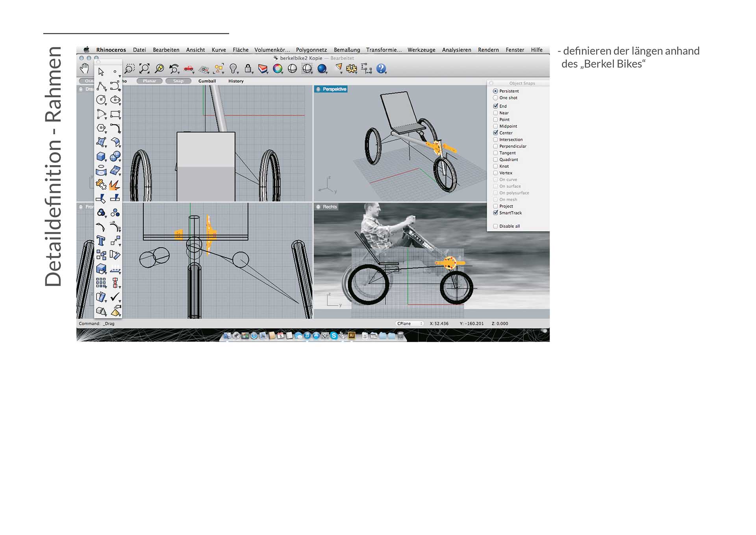Select the One shot radio option
Image resolution: width=756 pixels, height=535 pixels.
(495, 98)
